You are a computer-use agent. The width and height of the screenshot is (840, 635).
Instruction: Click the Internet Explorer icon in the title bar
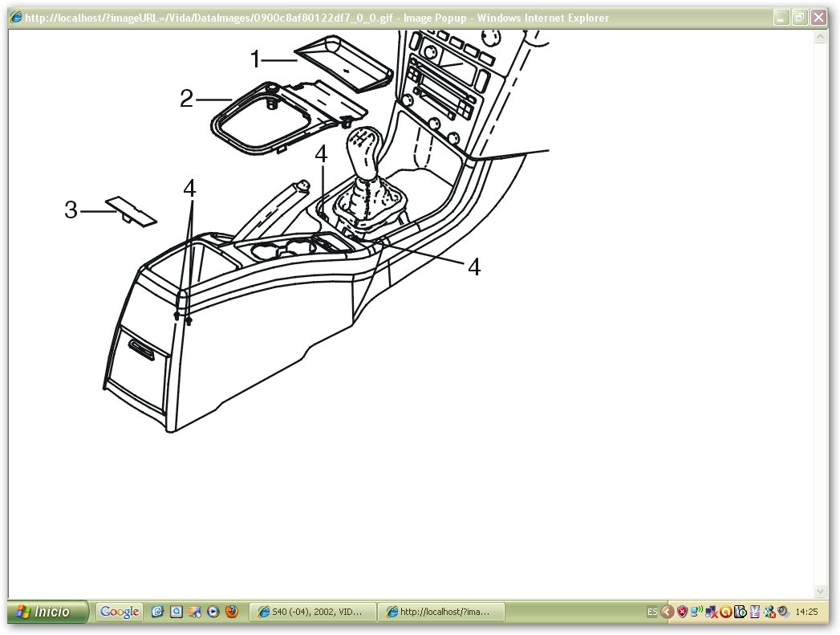[16, 18]
